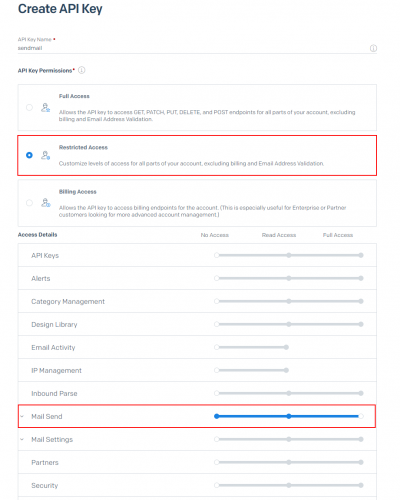Set Partners slider to Full Access
400x500 pixels.
pyautogui.click(x=361, y=462)
